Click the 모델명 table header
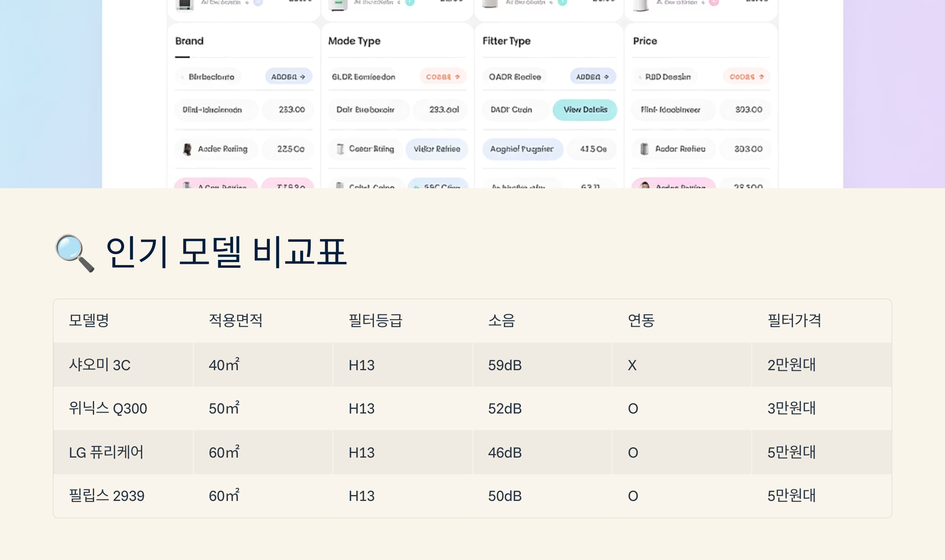Viewport: 945px width, 560px height. [x=89, y=321]
